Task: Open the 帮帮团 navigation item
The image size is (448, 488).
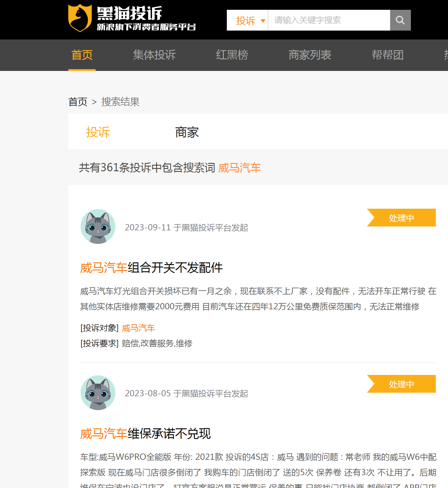Action: coord(388,55)
